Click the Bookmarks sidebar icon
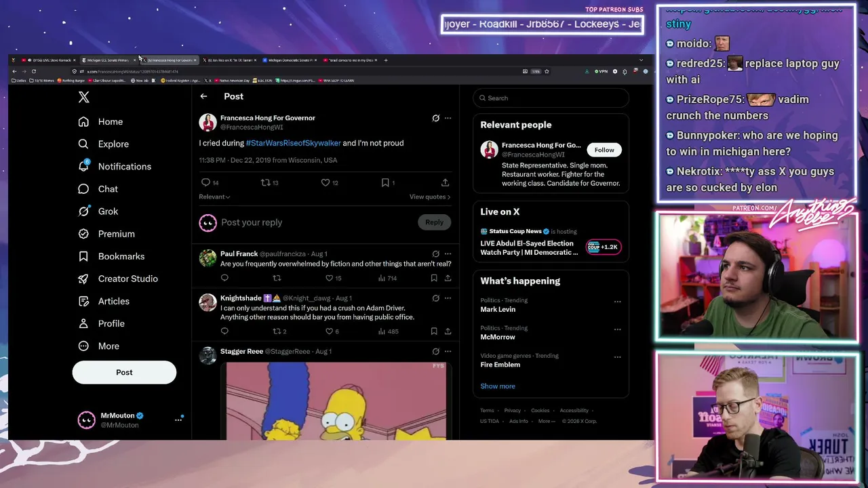Image resolution: width=868 pixels, height=488 pixels. pyautogui.click(x=83, y=256)
